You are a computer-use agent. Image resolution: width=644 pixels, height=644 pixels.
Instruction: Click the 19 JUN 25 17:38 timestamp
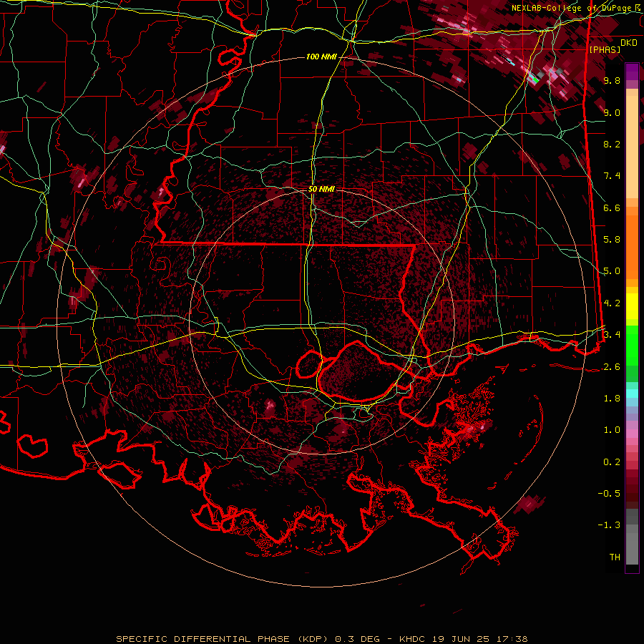[x=480, y=639]
